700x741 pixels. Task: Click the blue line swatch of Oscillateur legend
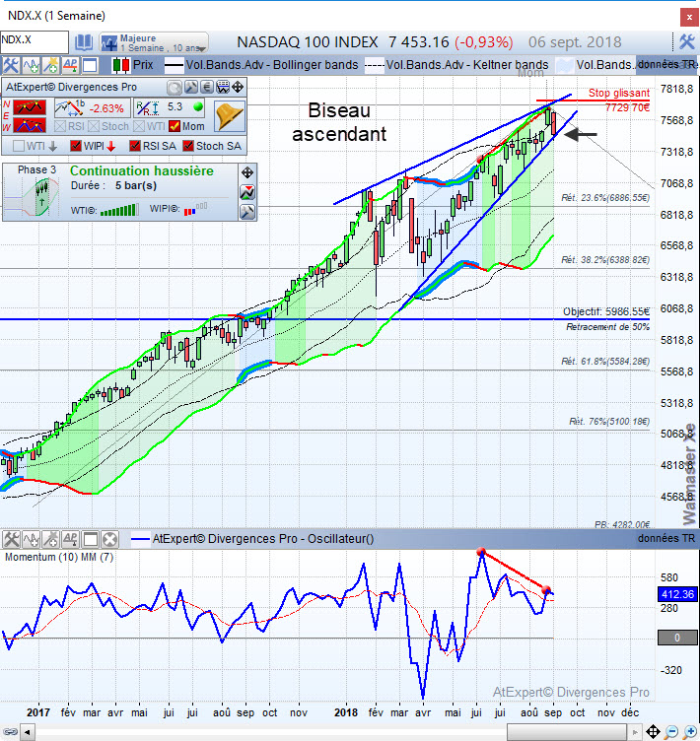(140, 539)
